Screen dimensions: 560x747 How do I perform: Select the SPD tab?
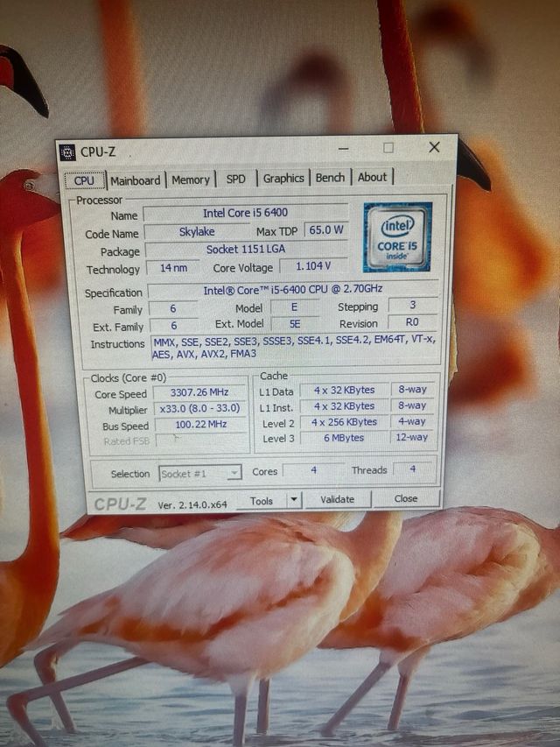(235, 179)
